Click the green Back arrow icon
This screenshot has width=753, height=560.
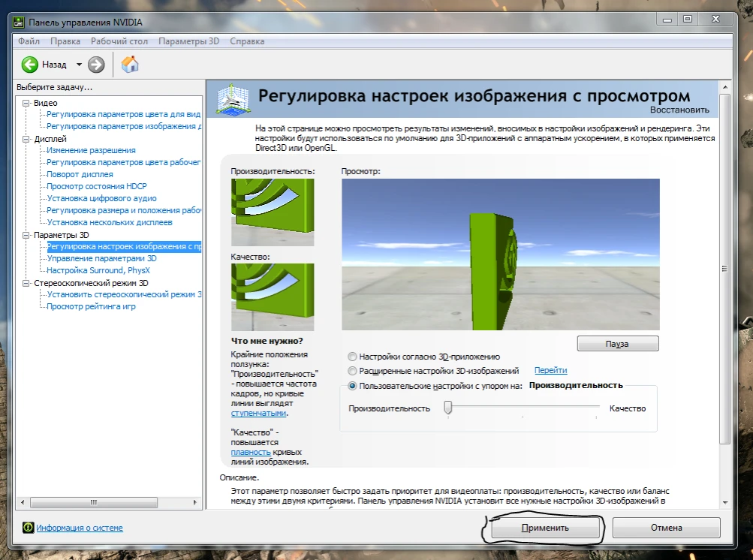[29, 65]
